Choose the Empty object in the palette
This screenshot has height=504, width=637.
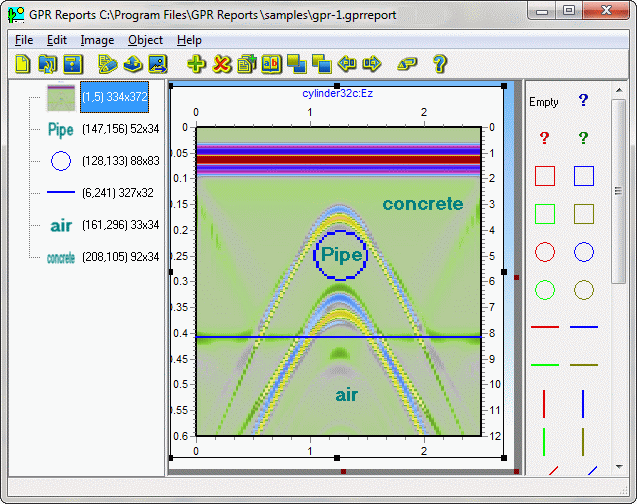coord(544,102)
